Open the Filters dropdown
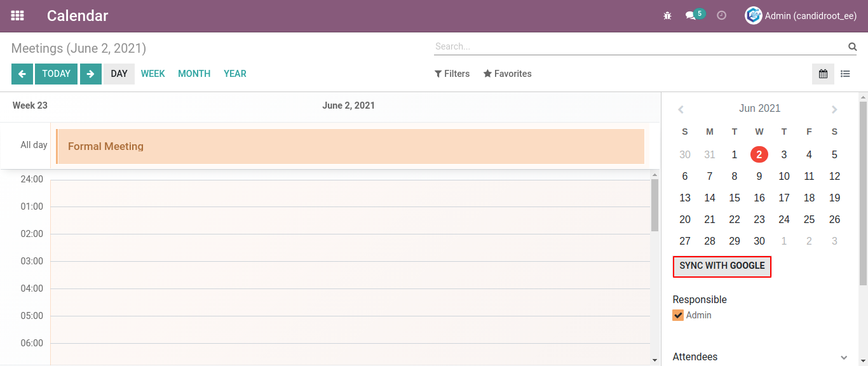This screenshot has height=366, width=868. (x=452, y=74)
